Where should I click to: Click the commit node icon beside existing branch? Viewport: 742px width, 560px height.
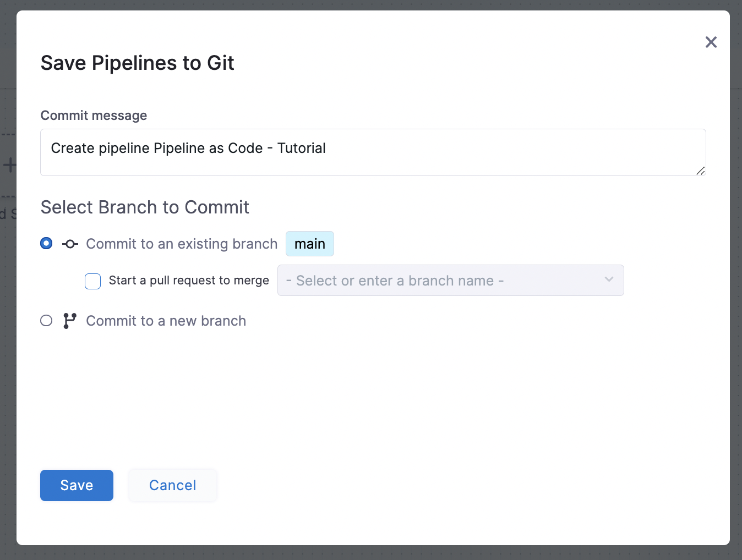point(69,243)
